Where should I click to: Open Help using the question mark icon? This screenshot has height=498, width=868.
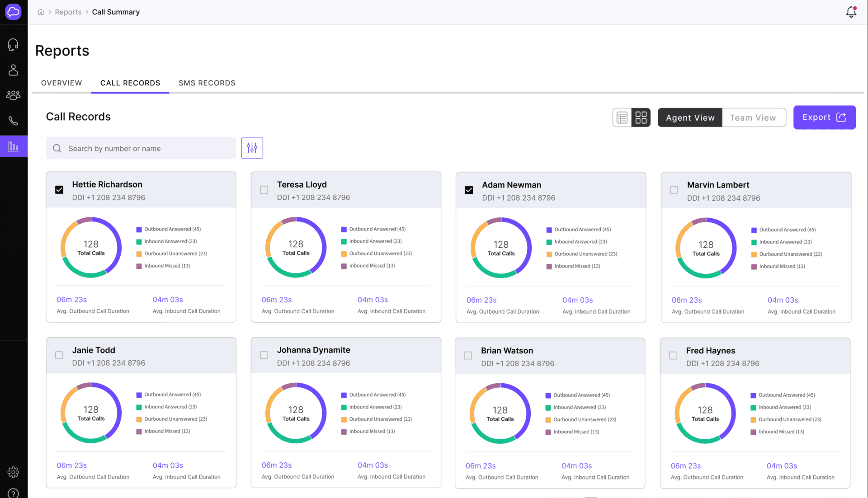[x=14, y=493]
